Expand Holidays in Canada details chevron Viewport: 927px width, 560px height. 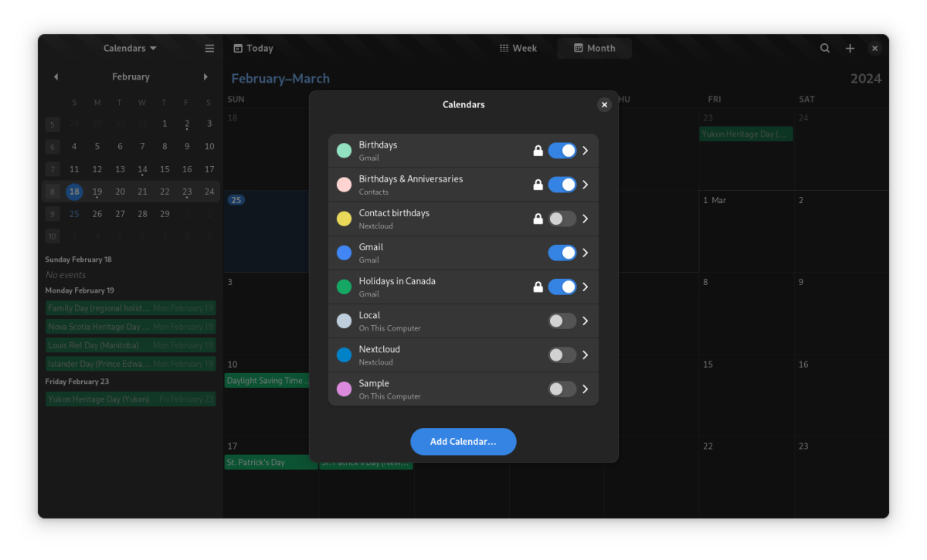tap(586, 287)
